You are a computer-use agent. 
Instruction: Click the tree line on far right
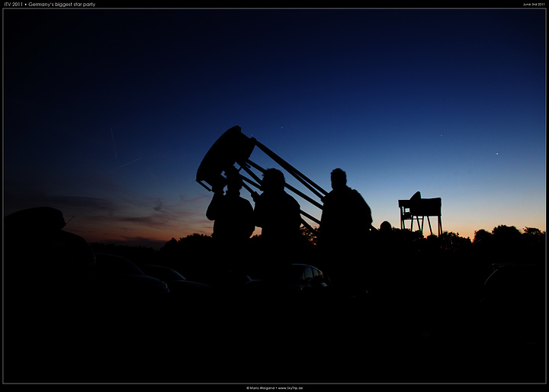point(507,235)
